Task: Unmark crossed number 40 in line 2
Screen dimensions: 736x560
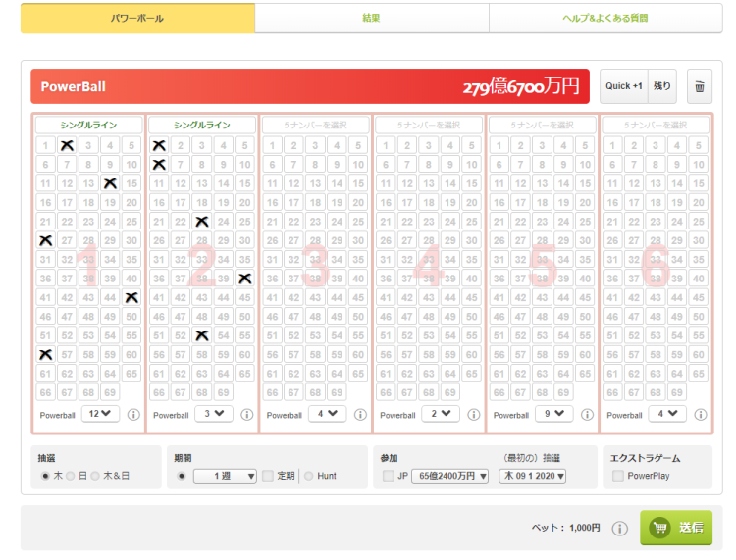Action: [245, 279]
